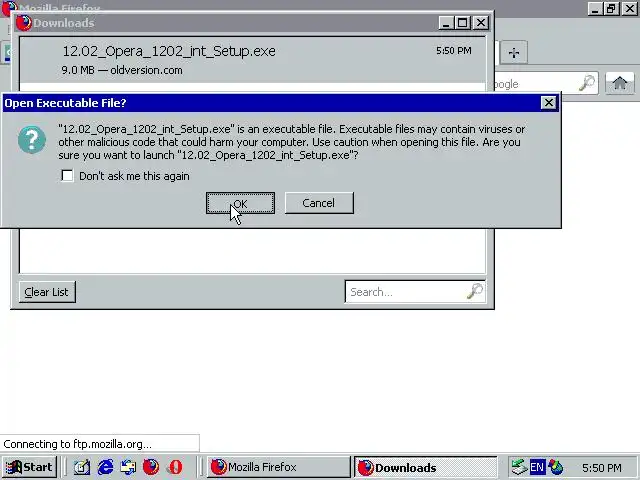The image size is (640, 480).
Task: Close the Mozilla Firefox main window
Action: tap(630, 9)
